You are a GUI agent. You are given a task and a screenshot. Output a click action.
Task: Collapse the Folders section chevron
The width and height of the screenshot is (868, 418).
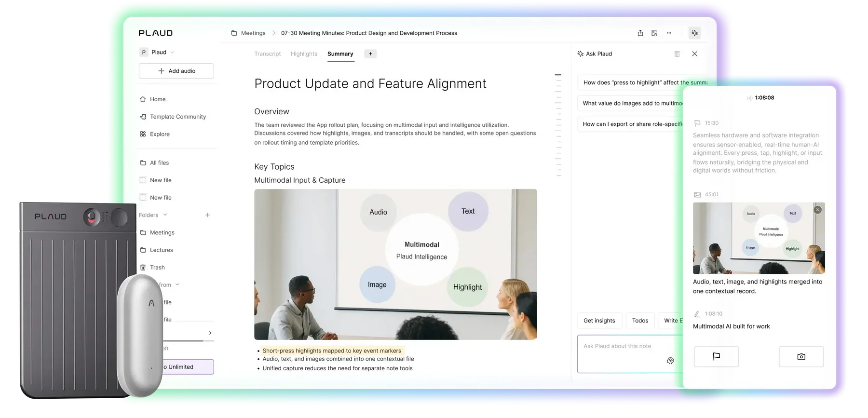coord(165,215)
